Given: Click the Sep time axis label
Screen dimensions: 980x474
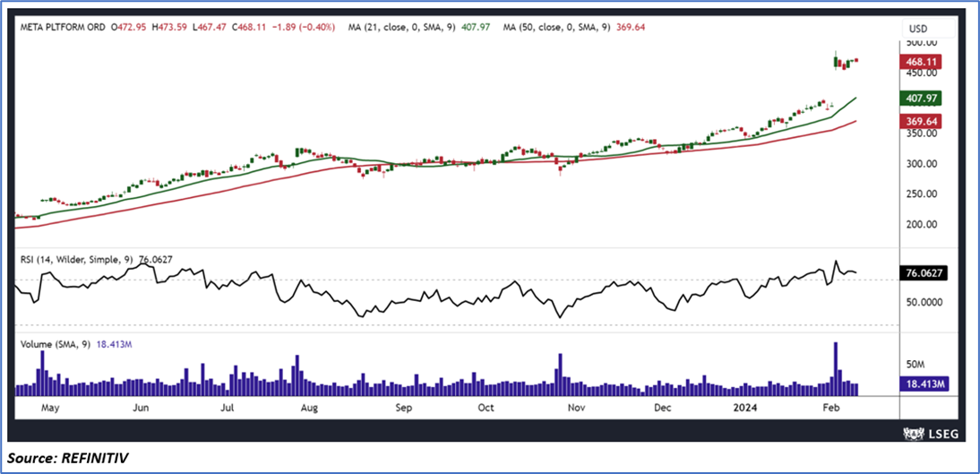Looking at the screenshot, I should 404,408.
